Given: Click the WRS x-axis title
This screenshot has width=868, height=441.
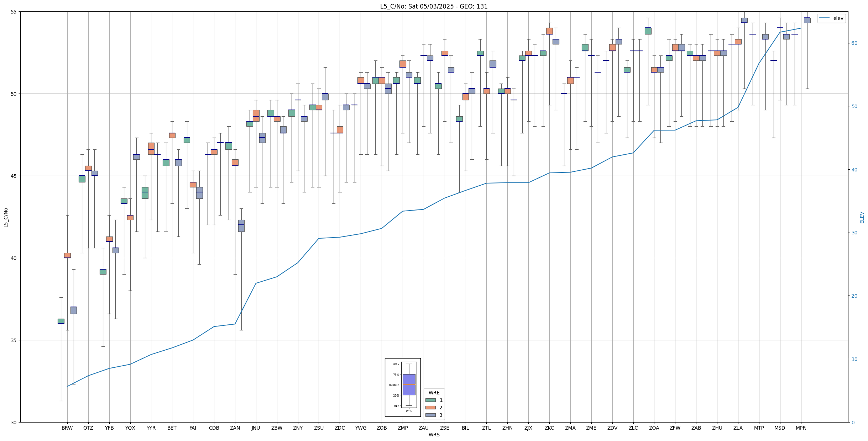Looking at the screenshot, I should (434, 435).
